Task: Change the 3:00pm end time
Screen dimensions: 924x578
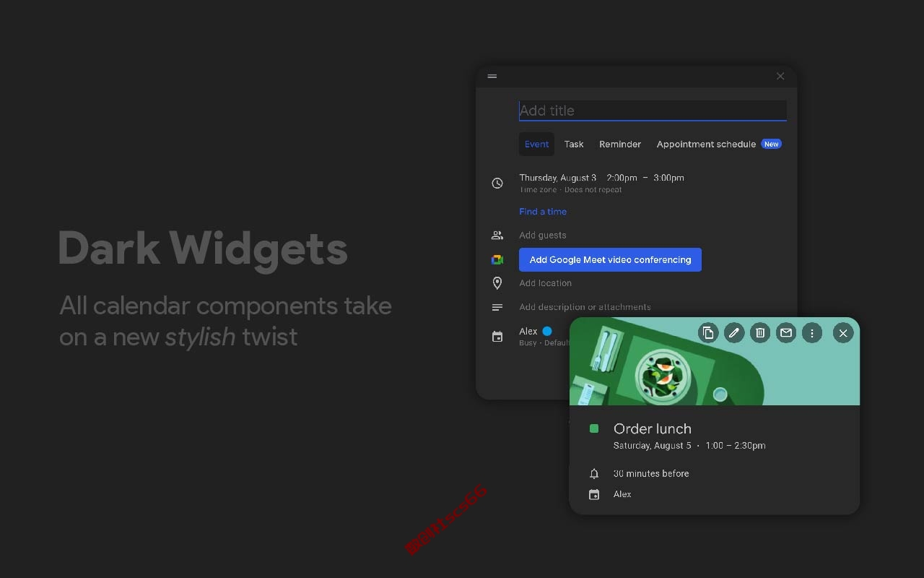Action: point(668,178)
